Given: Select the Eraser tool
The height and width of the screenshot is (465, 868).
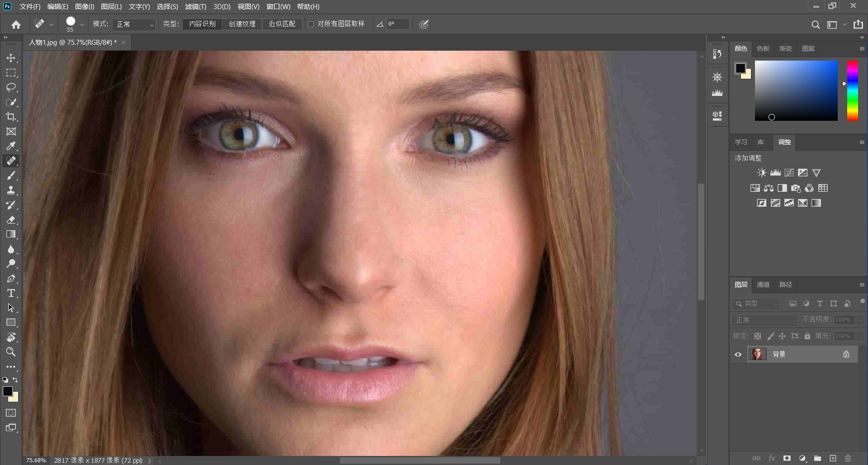Looking at the screenshot, I should pyautogui.click(x=11, y=220).
